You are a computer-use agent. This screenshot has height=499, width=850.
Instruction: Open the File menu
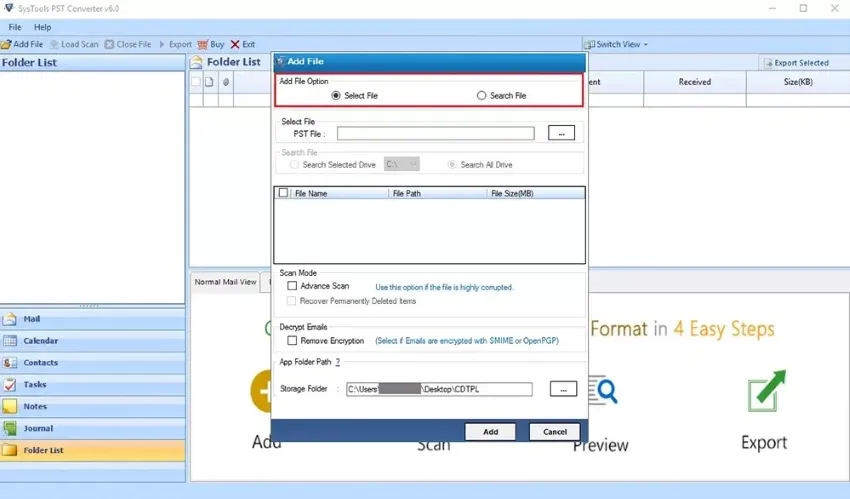pos(15,27)
